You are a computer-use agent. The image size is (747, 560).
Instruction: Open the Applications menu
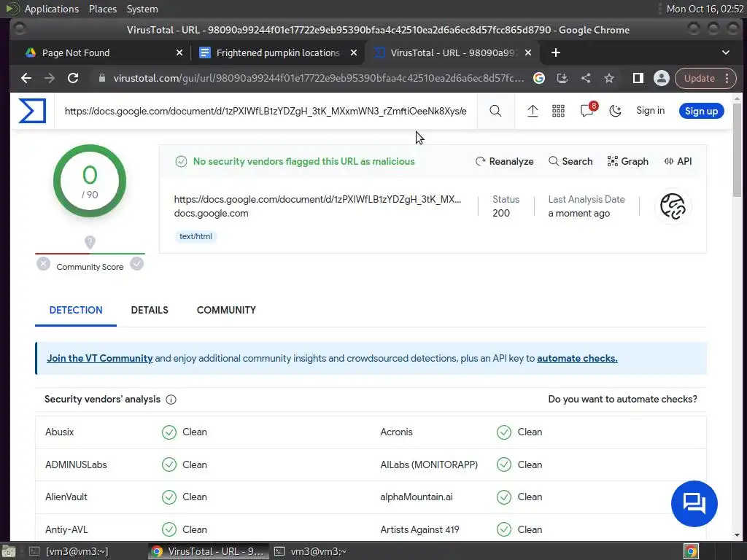pos(52,9)
